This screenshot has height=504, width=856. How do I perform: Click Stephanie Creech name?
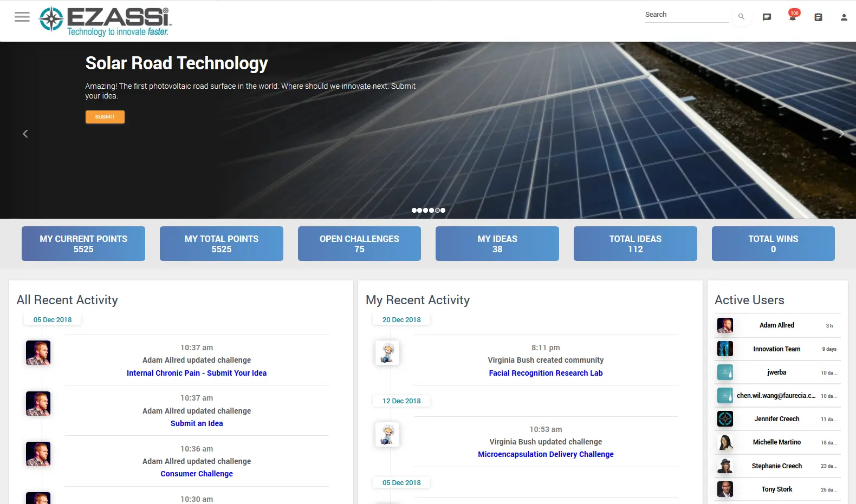coord(777,466)
